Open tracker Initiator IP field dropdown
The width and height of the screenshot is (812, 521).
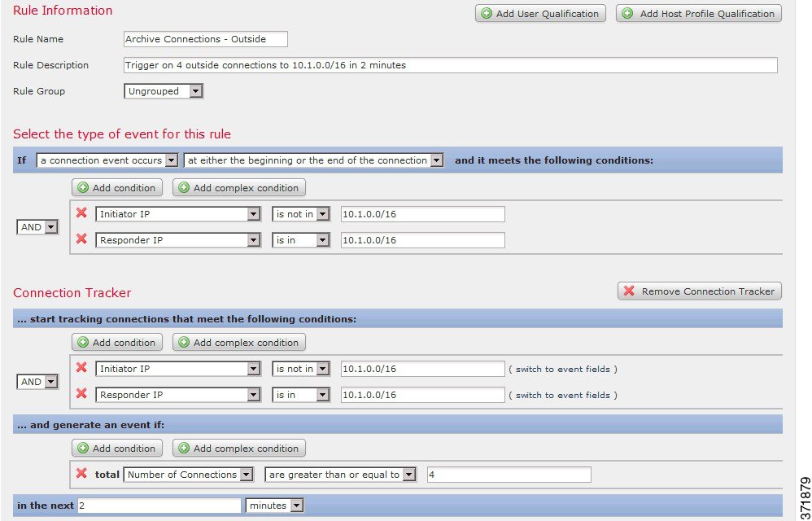point(177,369)
